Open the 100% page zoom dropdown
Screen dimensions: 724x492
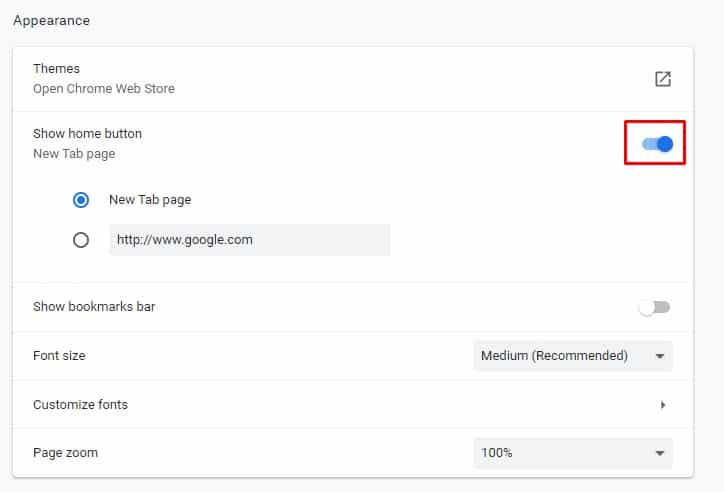[573, 453]
